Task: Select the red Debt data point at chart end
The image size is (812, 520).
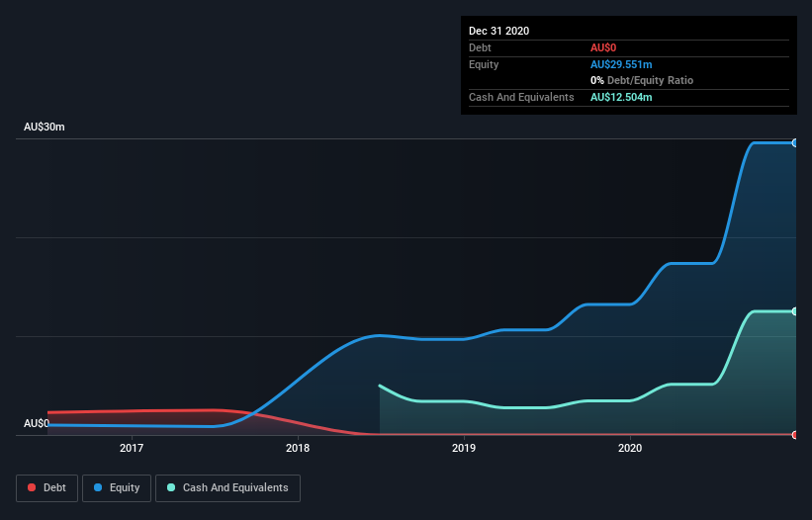Action: point(795,435)
